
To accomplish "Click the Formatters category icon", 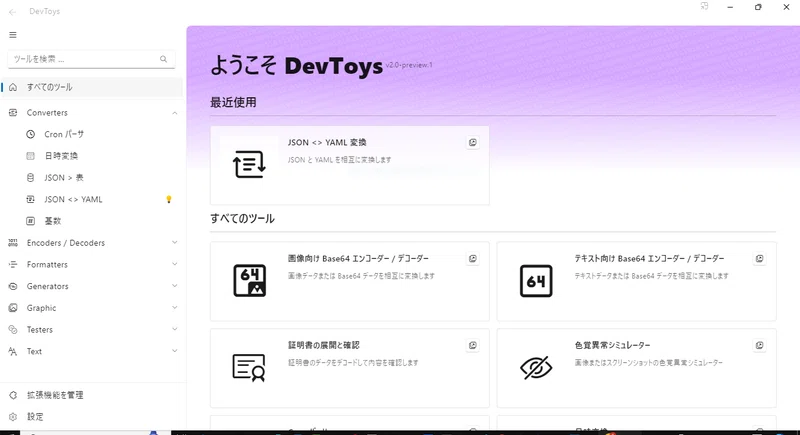I will (13, 264).
